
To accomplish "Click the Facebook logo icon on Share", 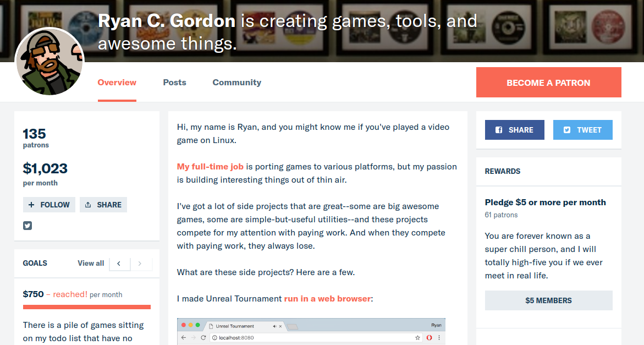I will tap(499, 130).
